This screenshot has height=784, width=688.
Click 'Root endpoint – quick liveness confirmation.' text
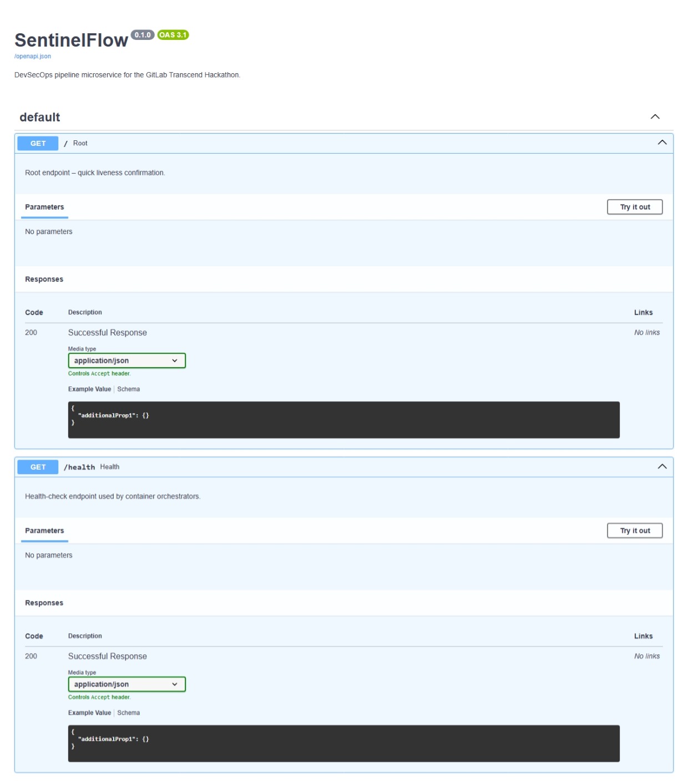click(95, 173)
